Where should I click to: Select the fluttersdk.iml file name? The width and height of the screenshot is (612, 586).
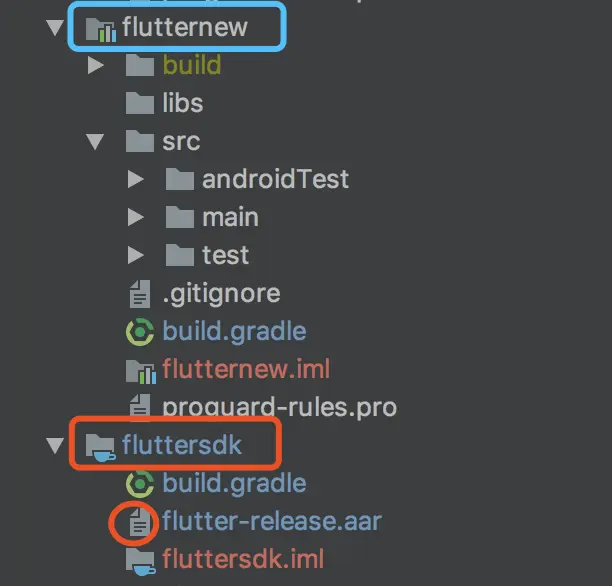243,559
